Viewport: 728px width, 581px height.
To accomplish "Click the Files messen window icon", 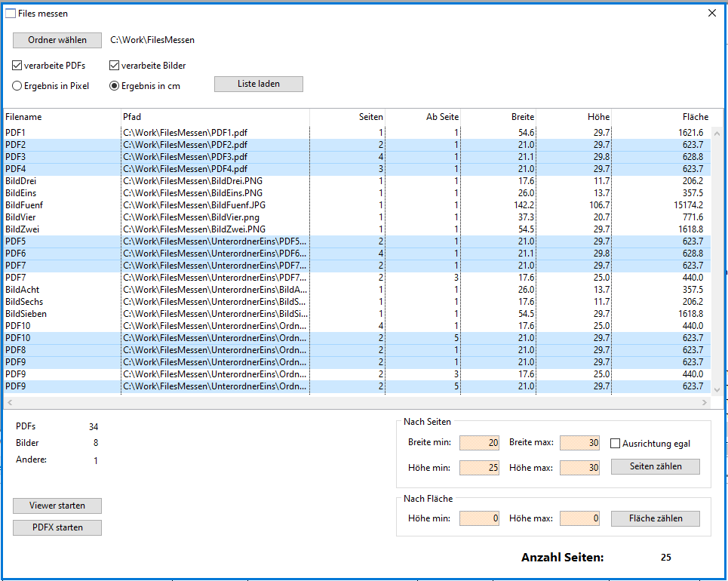I will 11,13.
